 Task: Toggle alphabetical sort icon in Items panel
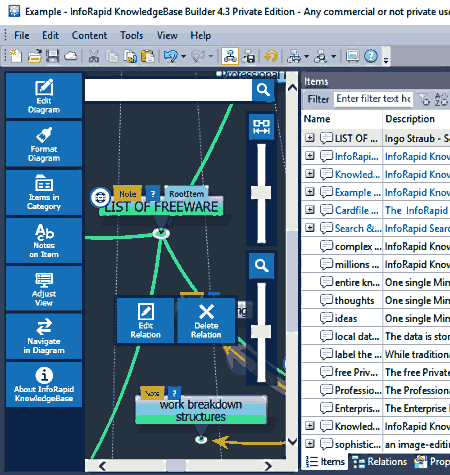pos(441,99)
